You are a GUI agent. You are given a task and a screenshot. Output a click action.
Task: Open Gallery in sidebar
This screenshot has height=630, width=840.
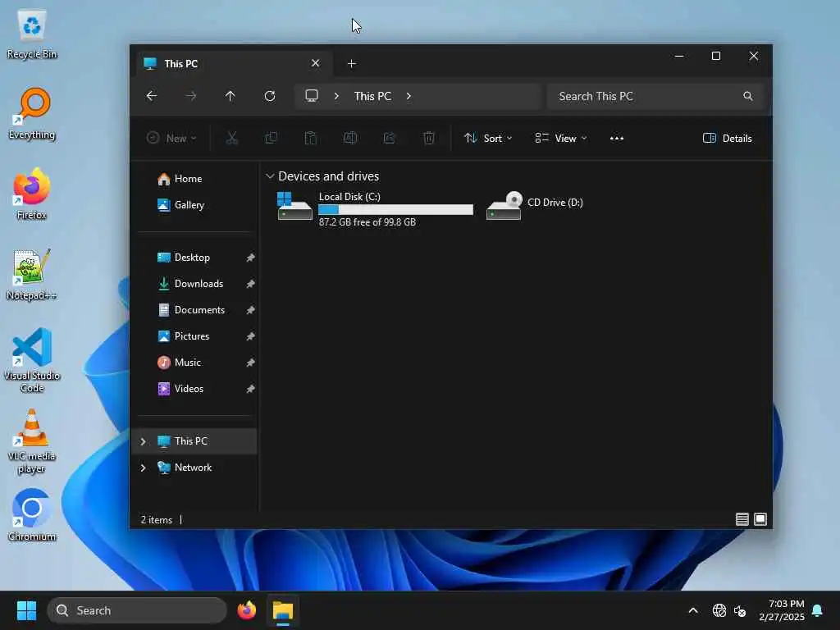(189, 204)
